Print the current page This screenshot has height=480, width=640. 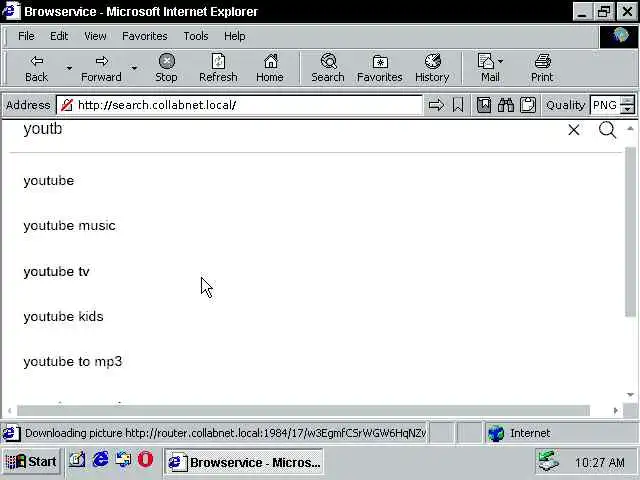tap(542, 68)
